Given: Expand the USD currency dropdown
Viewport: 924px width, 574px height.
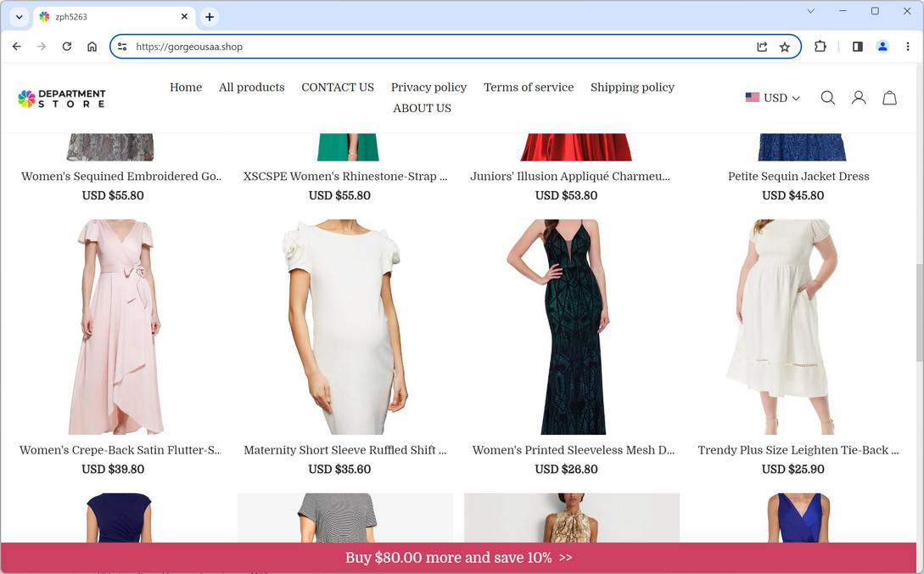Looking at the screenshot, I should pos(775,98).
